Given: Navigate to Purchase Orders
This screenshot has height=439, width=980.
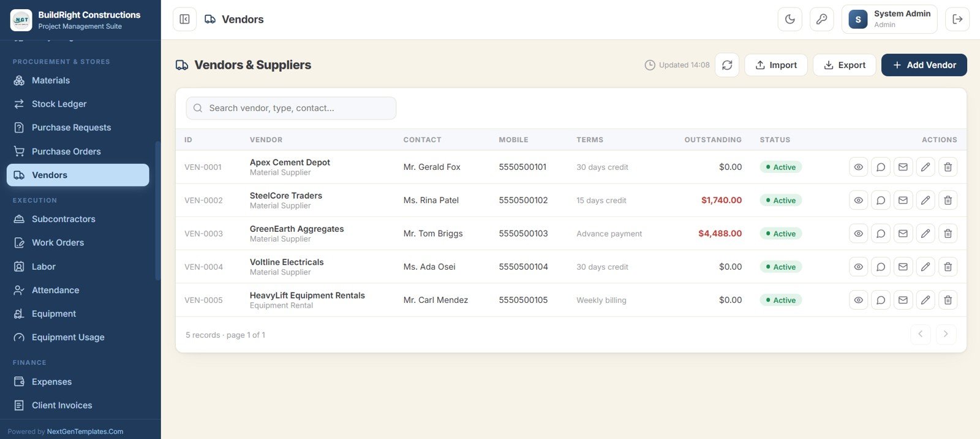Looking at the screenshot, I should [78, 151].
